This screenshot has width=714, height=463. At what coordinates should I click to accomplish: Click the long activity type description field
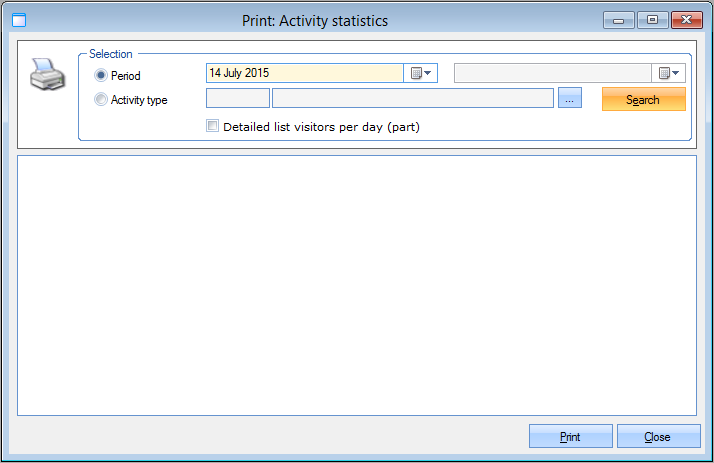click(412, 98)
